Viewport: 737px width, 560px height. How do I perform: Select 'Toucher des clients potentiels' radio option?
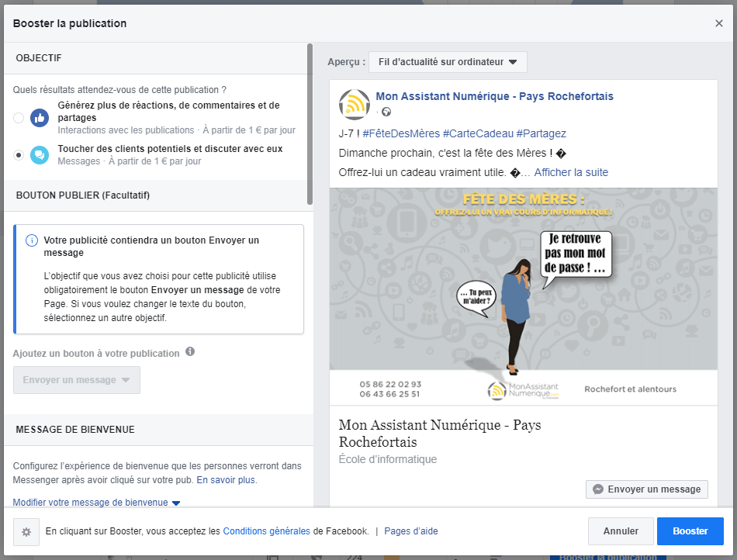coord(19,155)
